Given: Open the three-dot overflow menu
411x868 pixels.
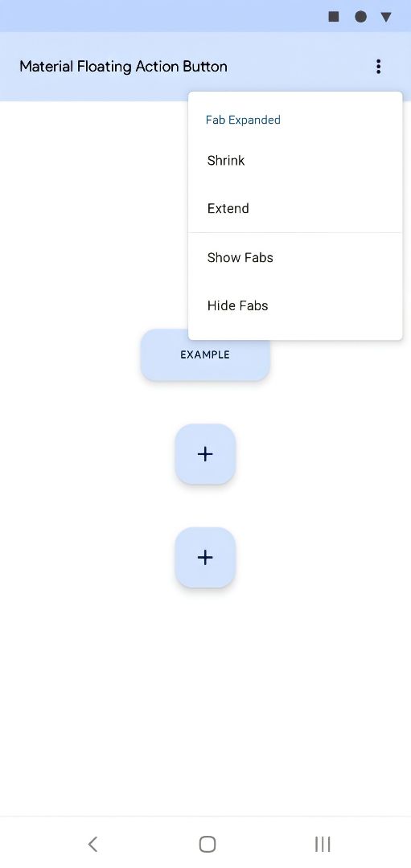Looking at the screenshot, I should [378, 67].
